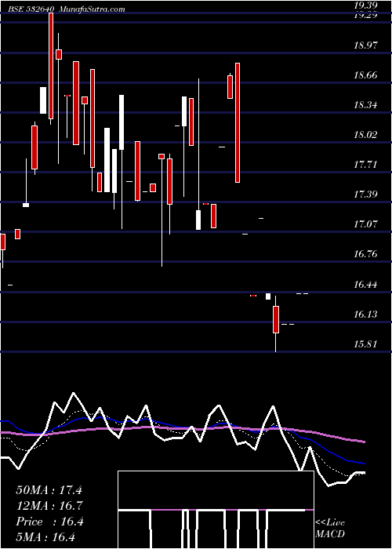Click the 12MA : 16.7 readout
This screenshot has width=392, height=549.
tap(49, 506)
